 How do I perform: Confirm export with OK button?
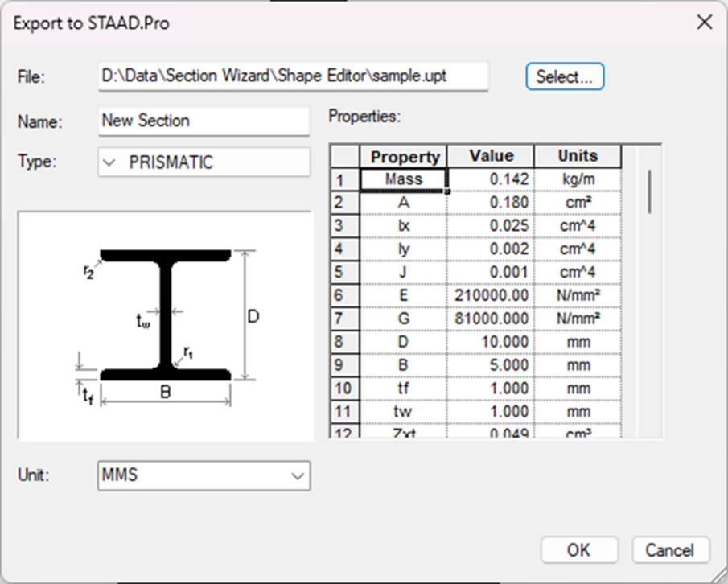click(579, 550)
